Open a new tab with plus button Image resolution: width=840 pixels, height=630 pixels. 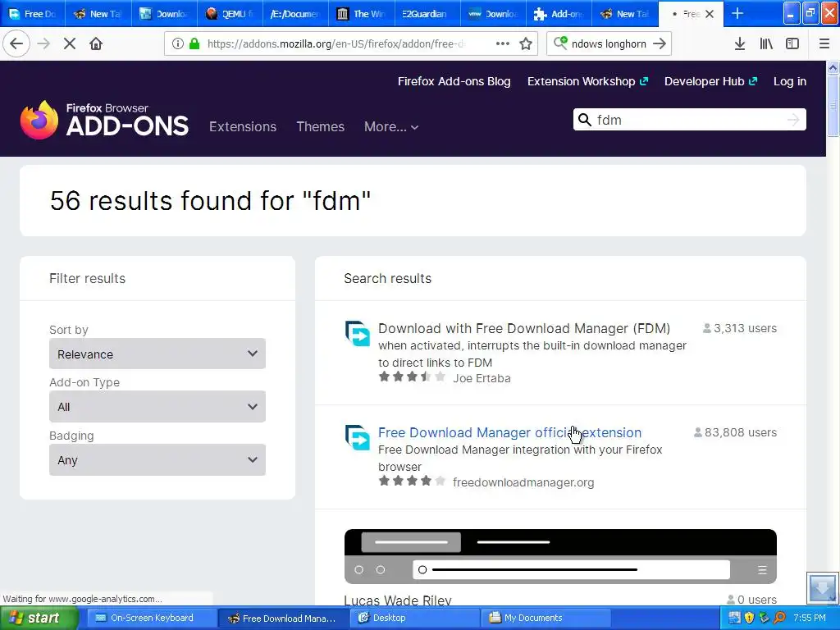737,13
